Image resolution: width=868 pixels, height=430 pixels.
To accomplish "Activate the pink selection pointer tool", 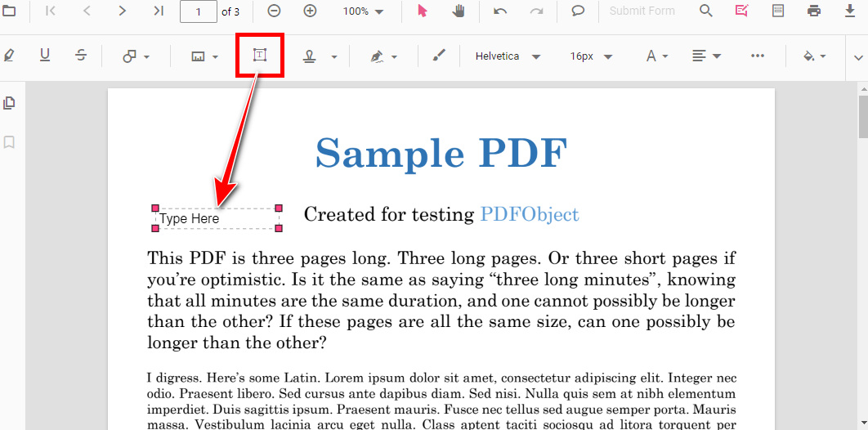I will click(423, 11).
